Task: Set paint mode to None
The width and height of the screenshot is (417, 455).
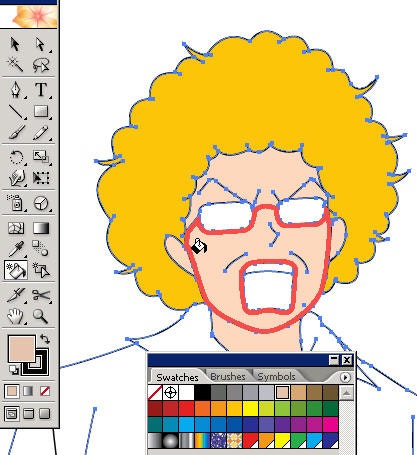Action: click(45, 391)
